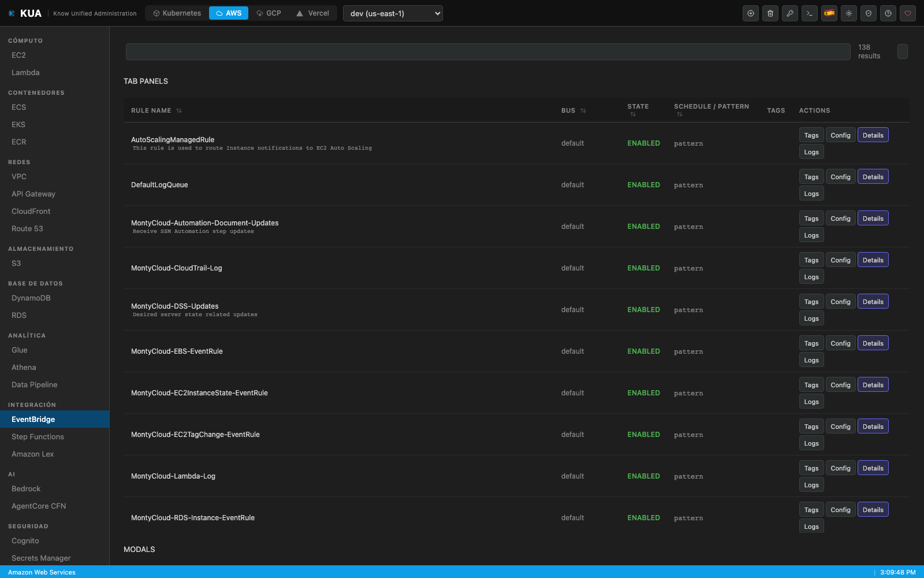Go to EKS in the sidebar

[55, 125]
